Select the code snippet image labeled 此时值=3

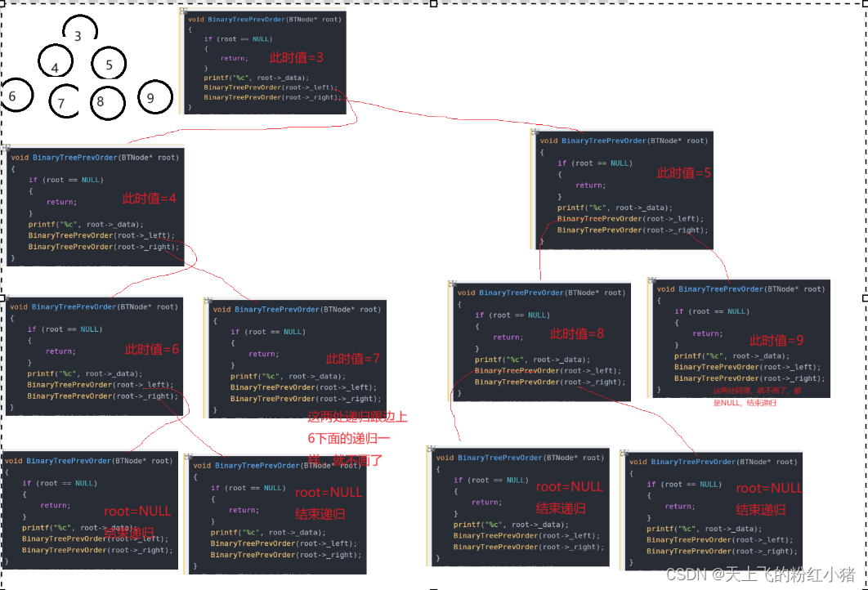pos(265,63)
